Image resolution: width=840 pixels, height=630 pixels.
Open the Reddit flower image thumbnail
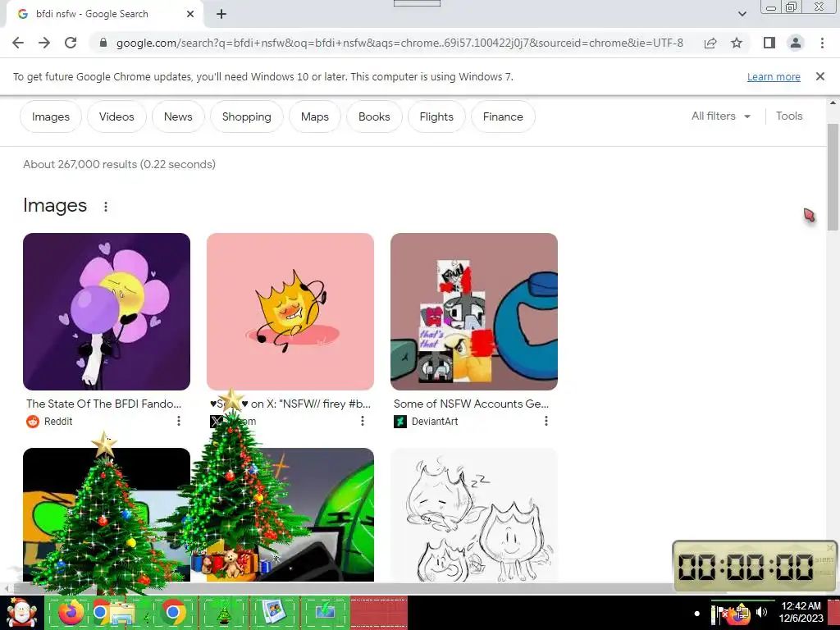tap(107, 311)
